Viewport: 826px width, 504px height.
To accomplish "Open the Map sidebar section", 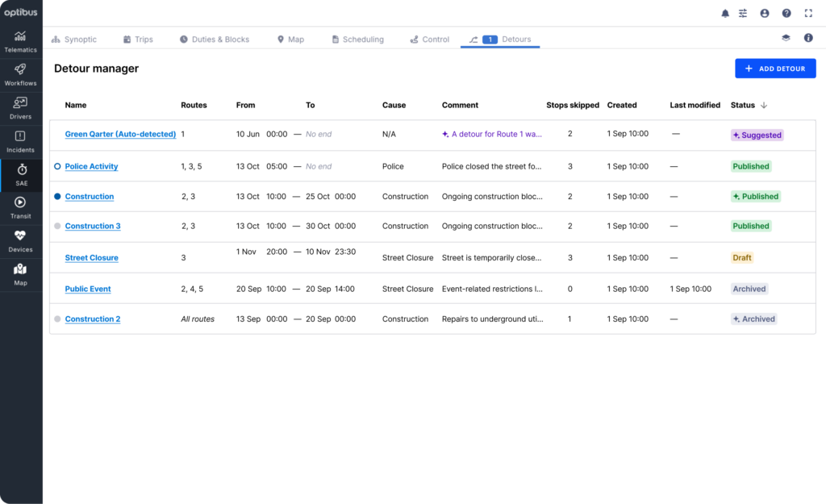I will tap(20, 275).
